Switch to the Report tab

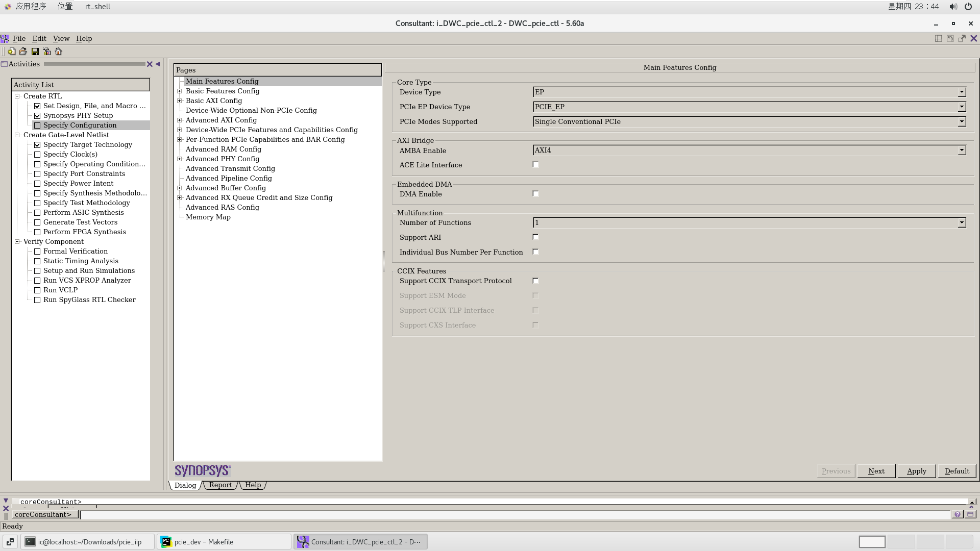[220, 485]
